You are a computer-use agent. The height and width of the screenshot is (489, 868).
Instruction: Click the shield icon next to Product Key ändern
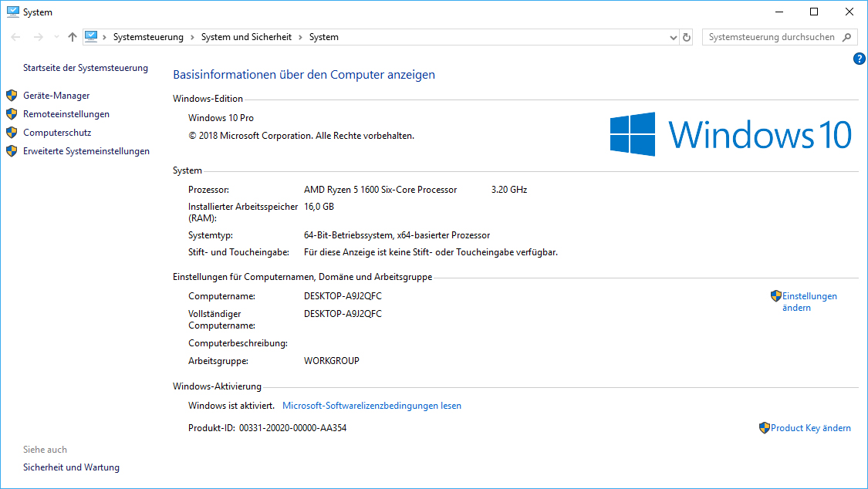click(764, 427)
